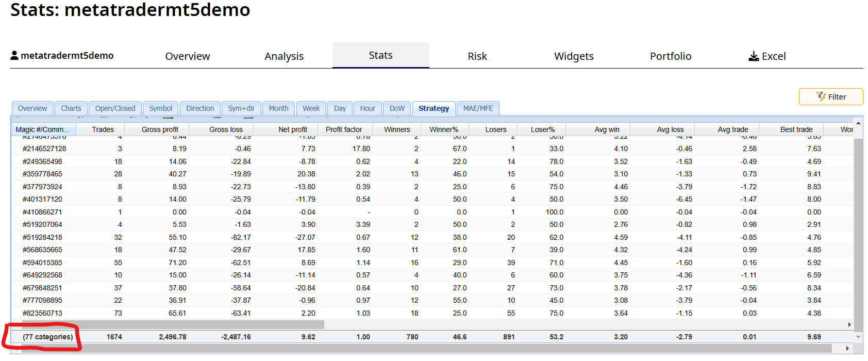Select strategy row #410866271
The height and width of the screenshot is (361, 868).
click(x=432, y=212)
